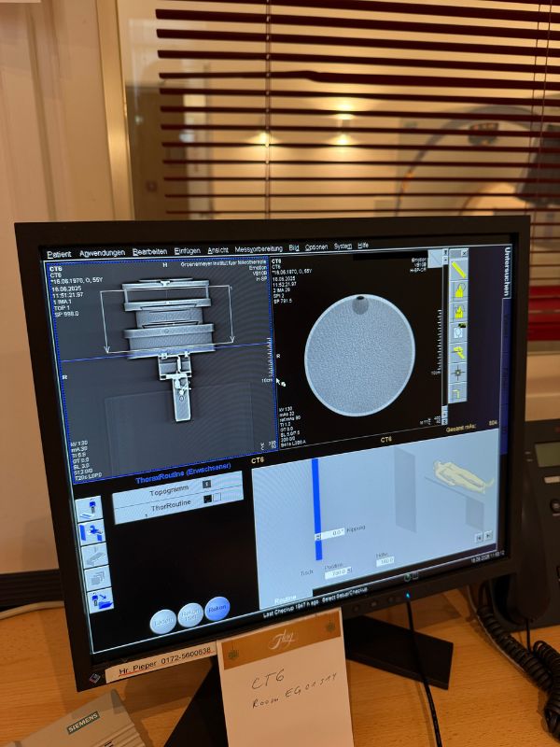This screenshot has height=747, width=560.
Task: Open the Messvorbereitung menu
Action: (259, 248)
